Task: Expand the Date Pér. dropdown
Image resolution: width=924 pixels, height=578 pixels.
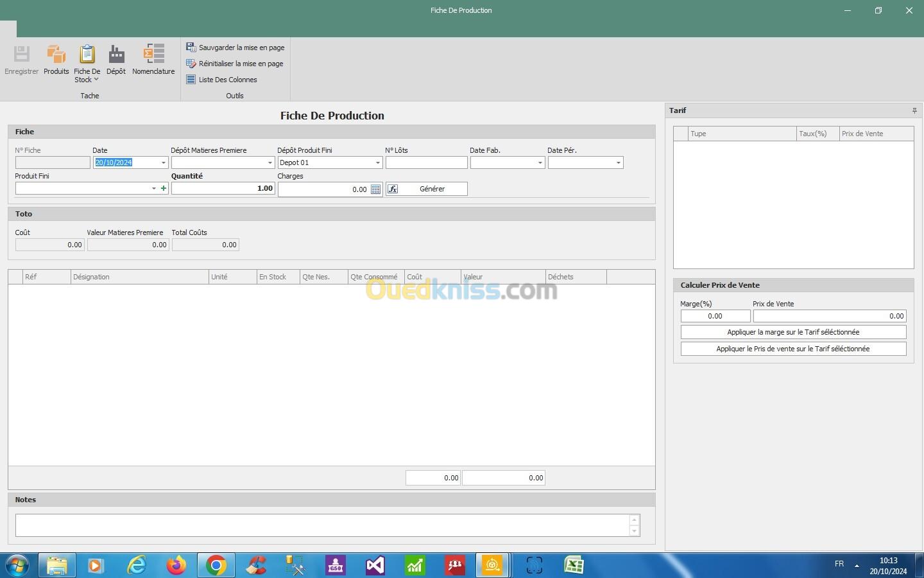Action: pos(618,163)
